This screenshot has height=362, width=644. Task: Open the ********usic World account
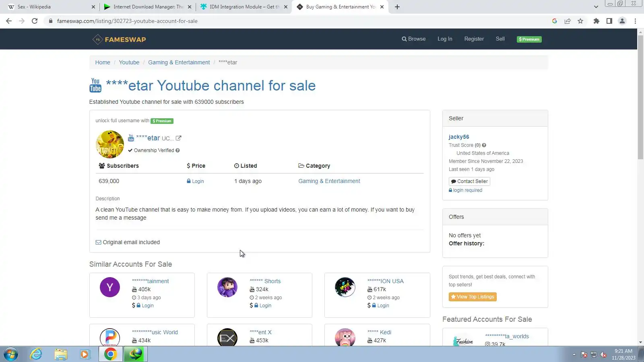coord(155,332)
